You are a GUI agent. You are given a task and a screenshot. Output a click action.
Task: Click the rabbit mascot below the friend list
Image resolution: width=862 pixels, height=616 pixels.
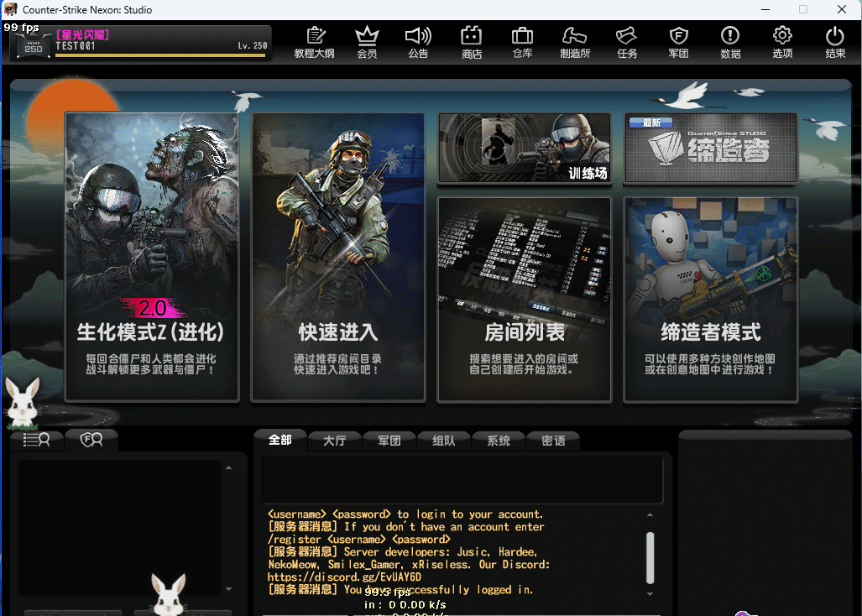tap(169, 594)
